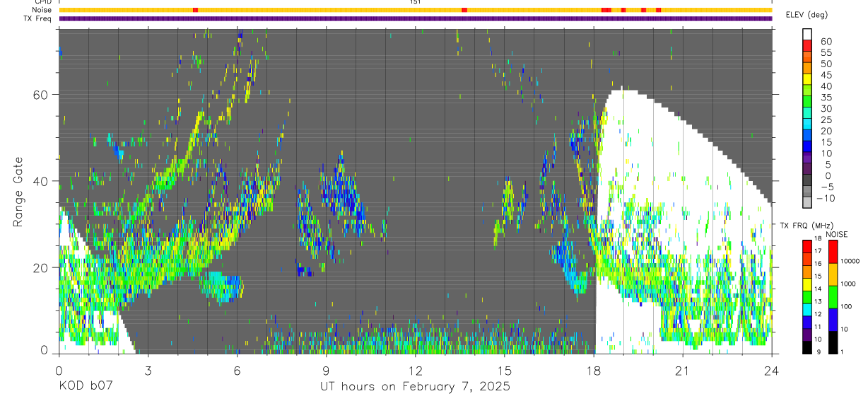
Task: Click NOISE legend value '10000'
Action: click(x=850, y=262)
